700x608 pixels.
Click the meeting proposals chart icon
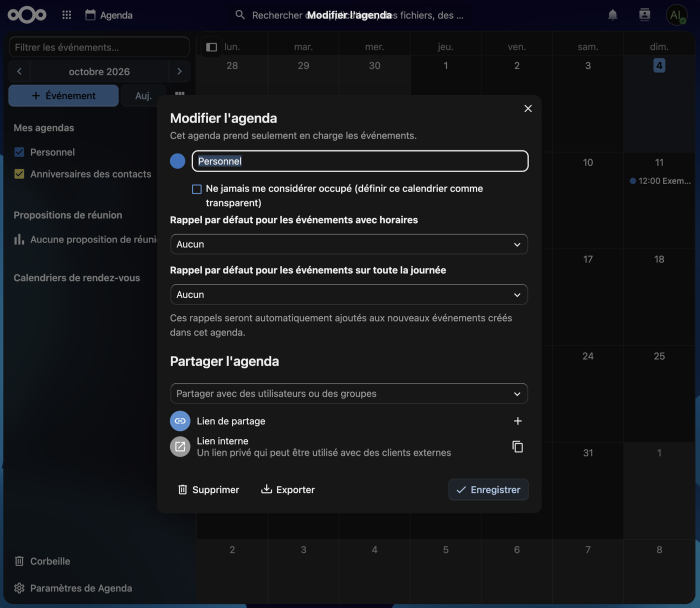[19, 239]
